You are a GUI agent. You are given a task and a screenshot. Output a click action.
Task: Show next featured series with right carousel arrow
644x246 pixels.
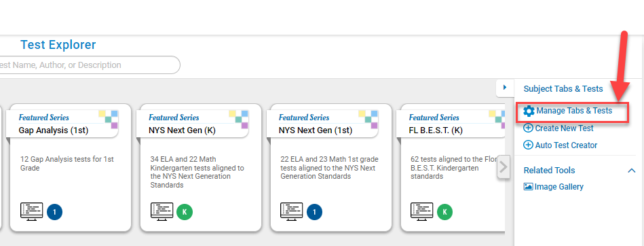click(x=504, y=167)
